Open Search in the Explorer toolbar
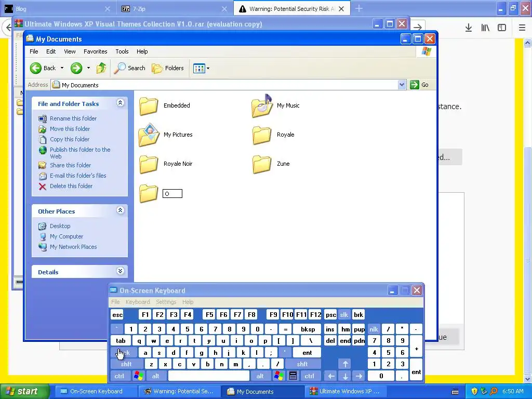532x399 pixels. [129, 68]
